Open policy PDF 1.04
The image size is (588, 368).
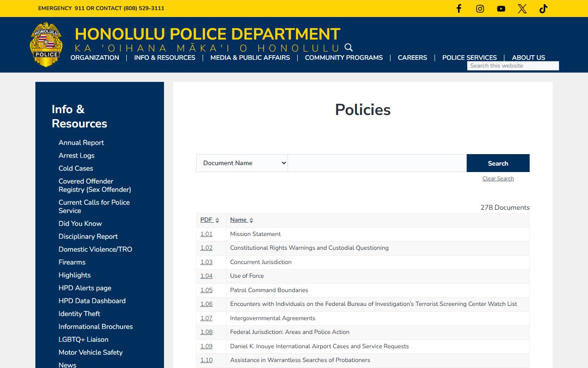click(206, 276)
